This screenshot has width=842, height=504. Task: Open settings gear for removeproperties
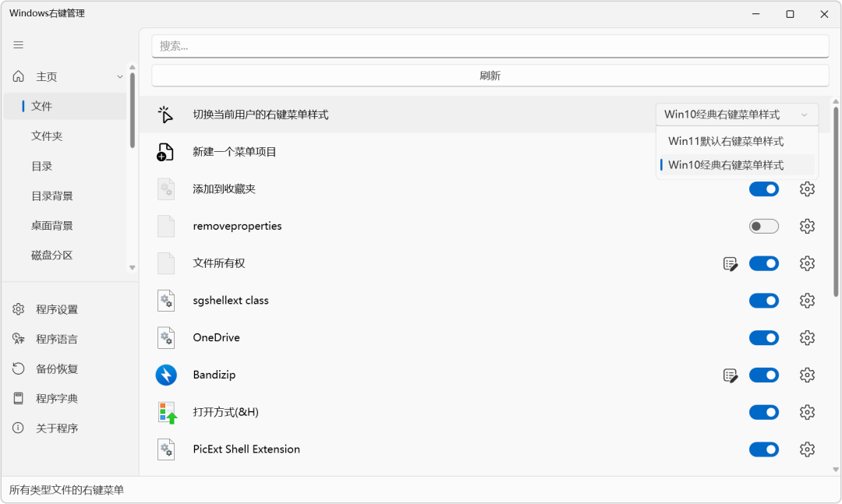(x=807, y=226)
